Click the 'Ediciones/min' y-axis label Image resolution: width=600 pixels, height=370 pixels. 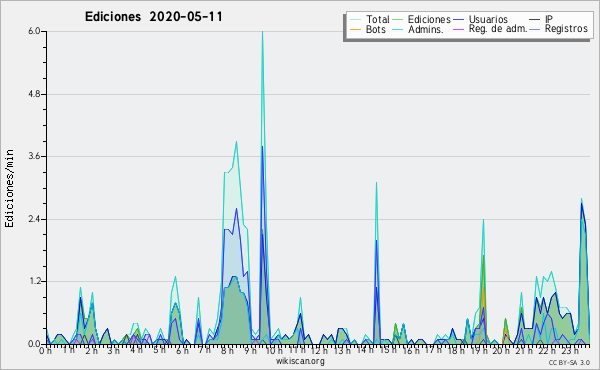click(9, 188)
